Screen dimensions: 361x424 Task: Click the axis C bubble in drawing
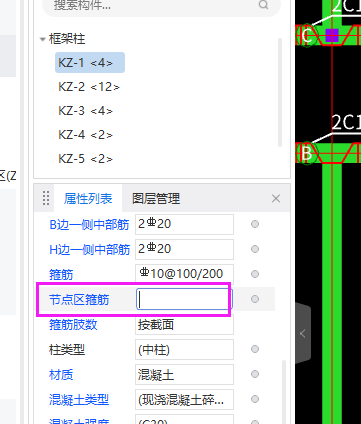(x=307, y=35)
